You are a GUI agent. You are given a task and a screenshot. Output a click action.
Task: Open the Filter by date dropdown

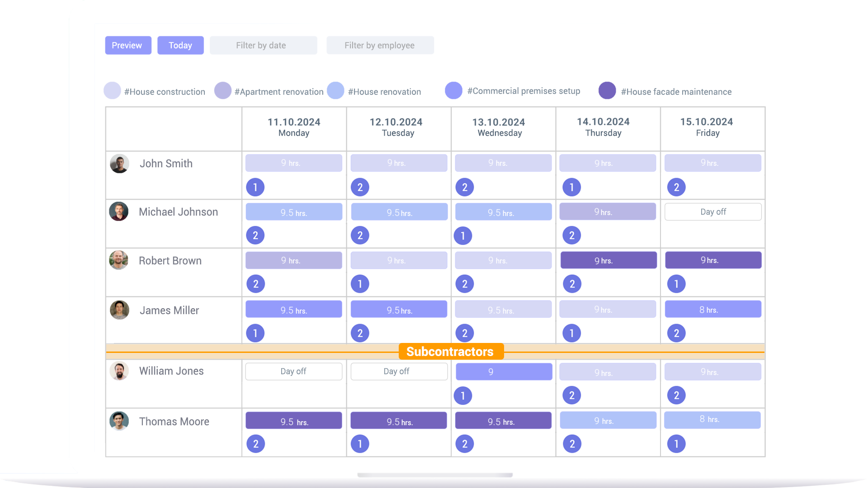(x=264, y=45)
